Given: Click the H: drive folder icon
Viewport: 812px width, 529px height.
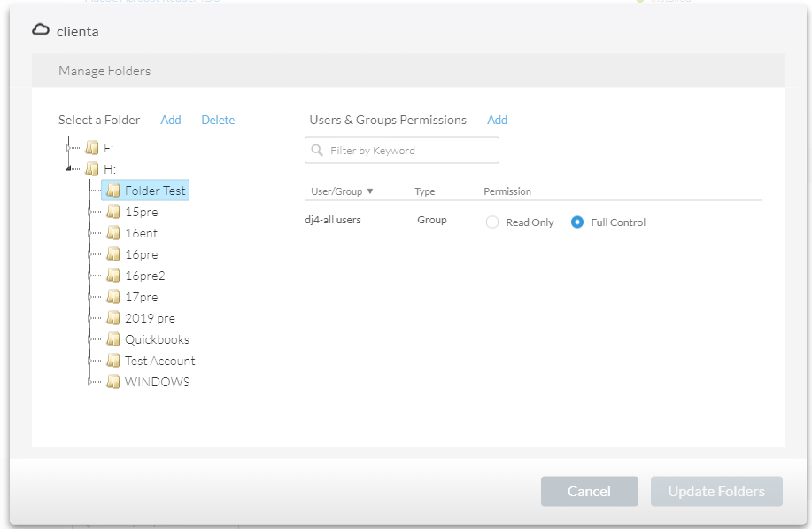Looking at the screenshot, I should pyautogui.click(x=92, y=169).
